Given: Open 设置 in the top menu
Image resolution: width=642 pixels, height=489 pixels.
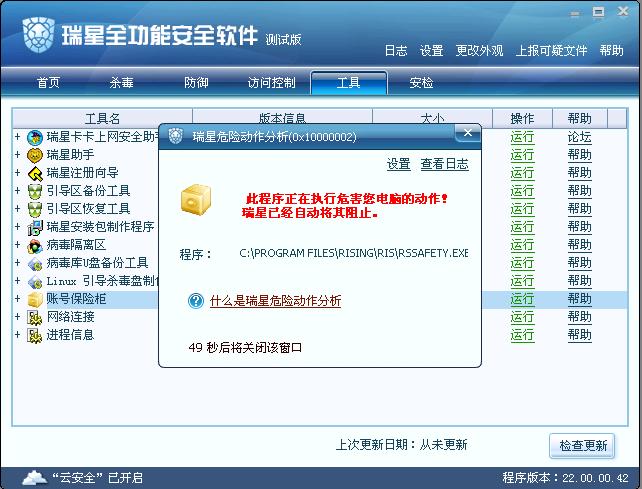Looking at the screenshot, I should (x=432, y=50).
